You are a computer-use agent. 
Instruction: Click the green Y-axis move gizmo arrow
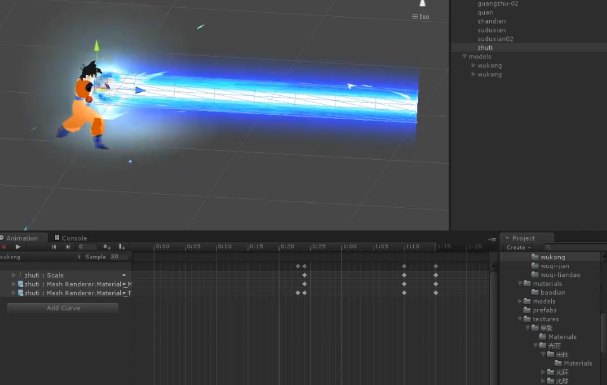pos(96,46)
